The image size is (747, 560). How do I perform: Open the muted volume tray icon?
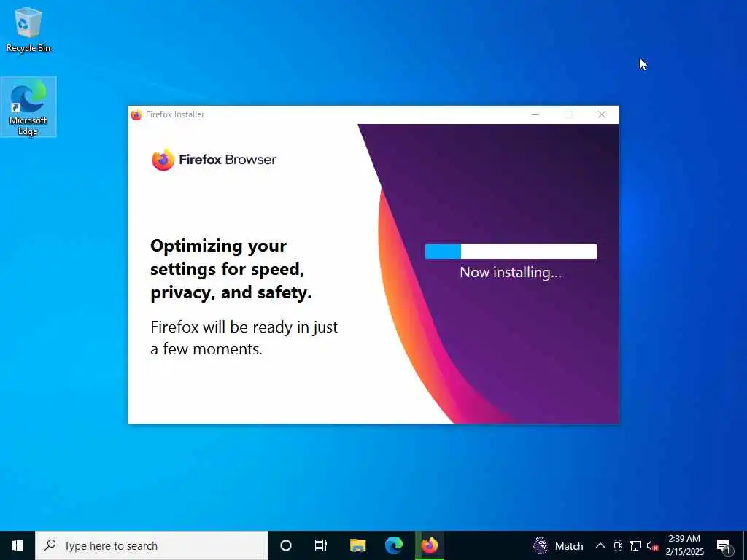click(652, 545)
